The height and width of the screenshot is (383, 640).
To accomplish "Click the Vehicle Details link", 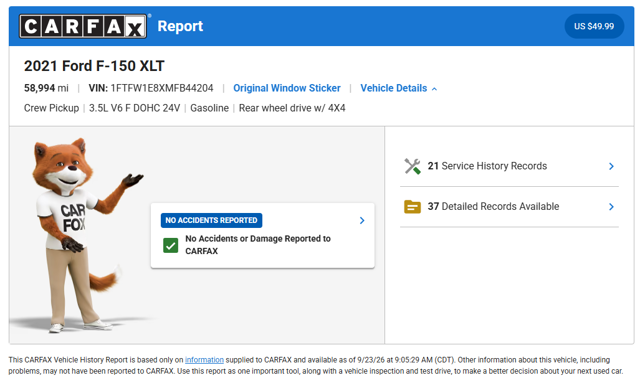I will (393, 88).
